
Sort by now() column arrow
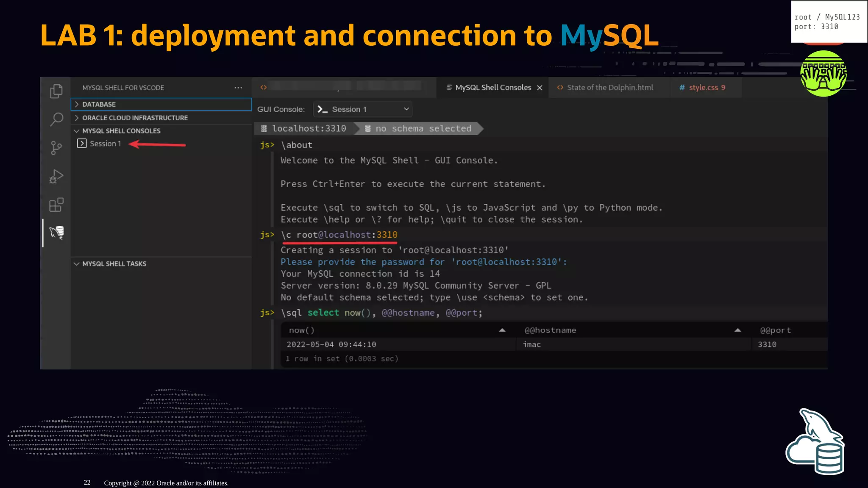tap(502, 330)
